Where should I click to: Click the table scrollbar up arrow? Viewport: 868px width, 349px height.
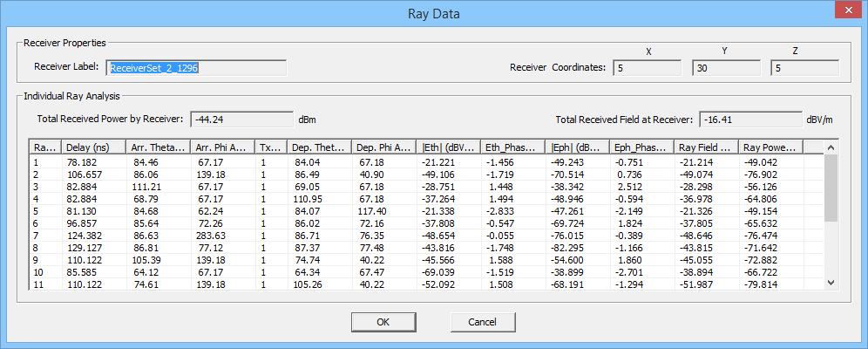pyautogui.click(x=831, y=147)
